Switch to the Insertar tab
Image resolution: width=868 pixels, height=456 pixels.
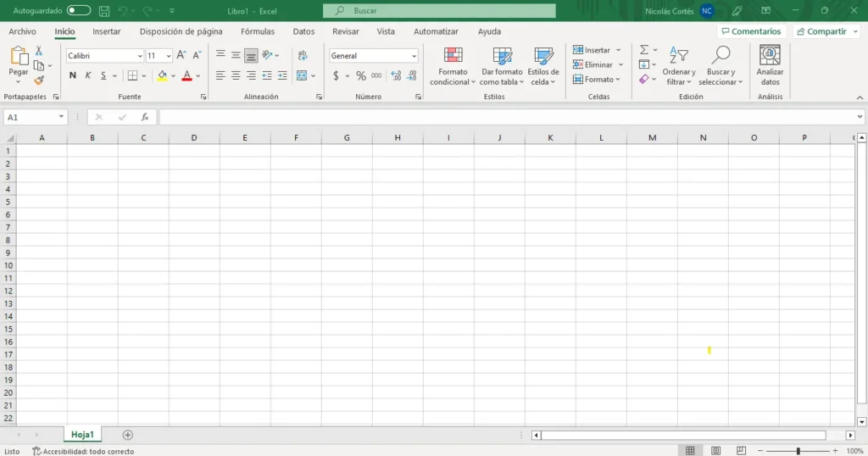pos(106,31)
